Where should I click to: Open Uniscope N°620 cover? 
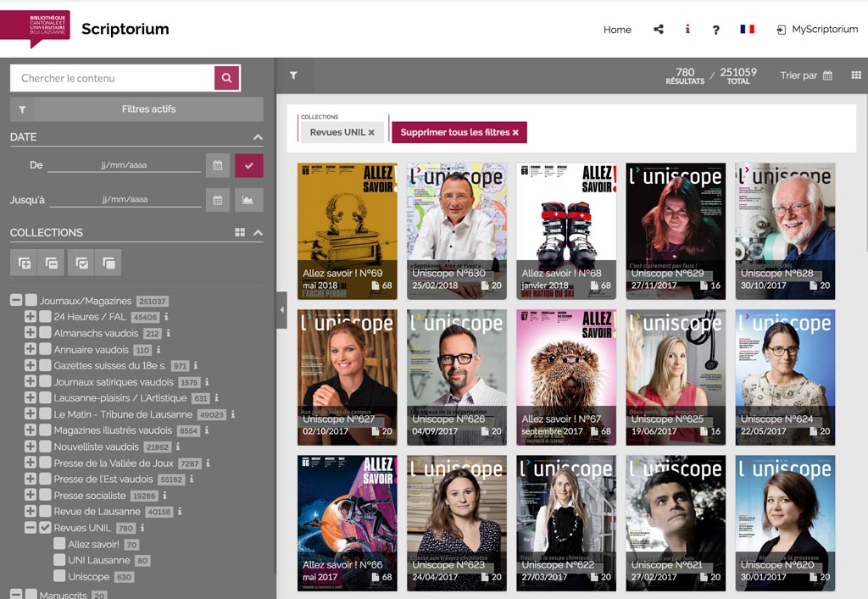(785, 524)
